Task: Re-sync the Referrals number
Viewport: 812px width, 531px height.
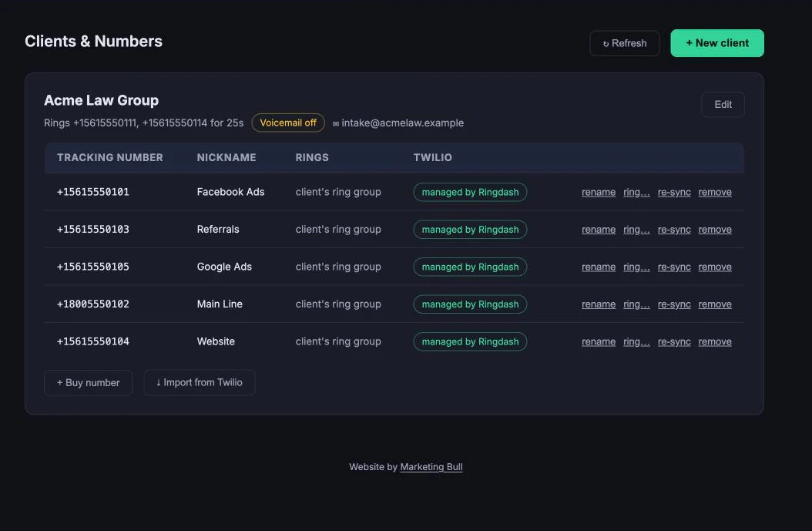Action: click(x=674, y=230)
